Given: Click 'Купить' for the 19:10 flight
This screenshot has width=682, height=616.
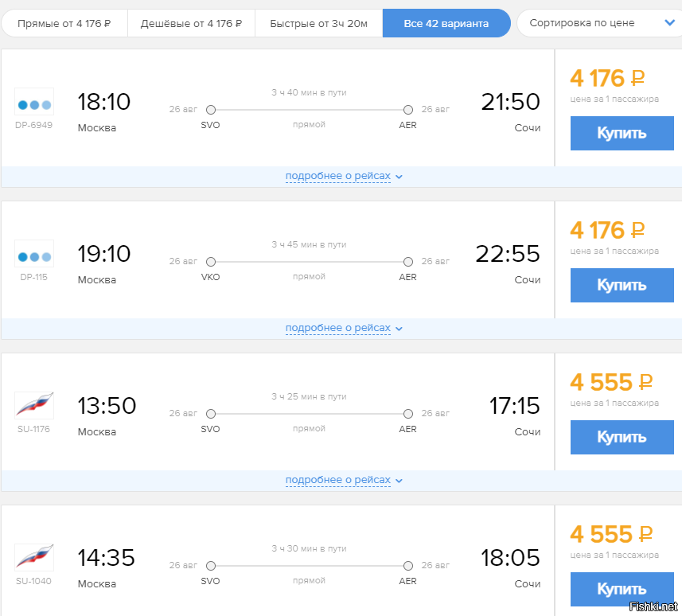Looking at the screenshot, I should (622, 286).
